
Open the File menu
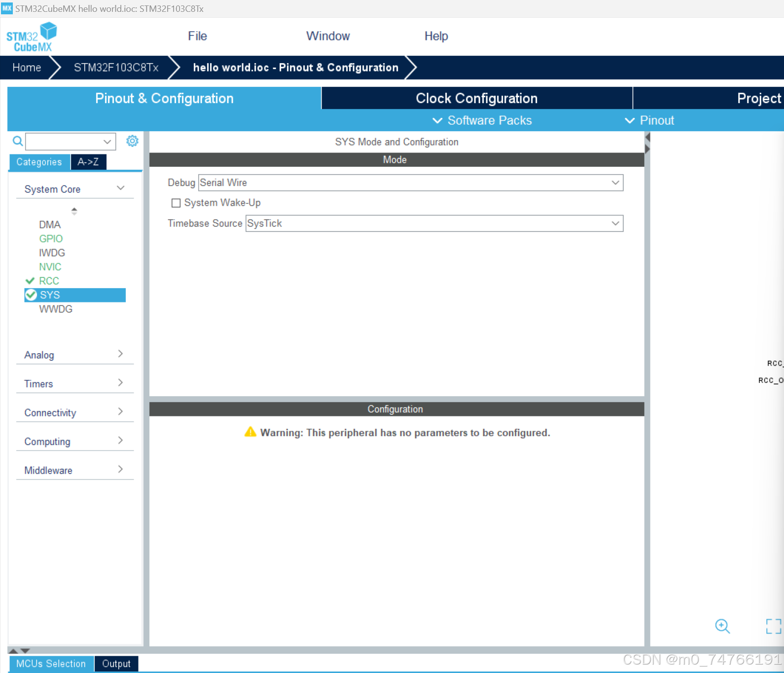point(197,36)
